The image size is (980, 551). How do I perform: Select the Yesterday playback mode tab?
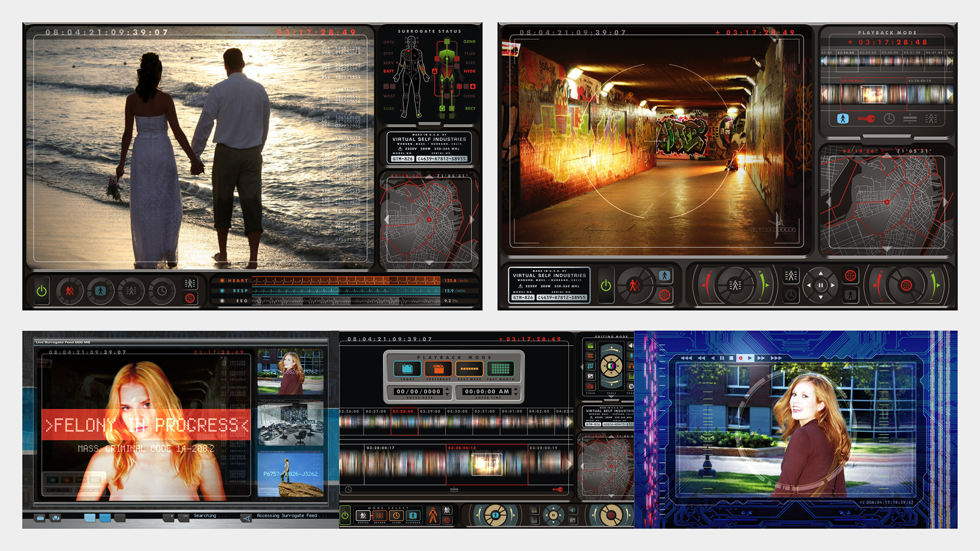coord(438,368)
